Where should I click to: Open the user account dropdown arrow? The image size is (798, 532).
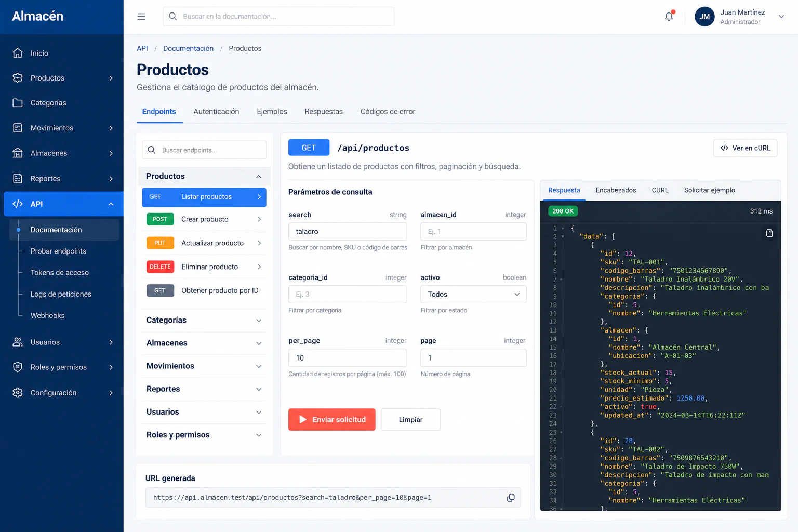pyautogui.click(x=781, y=17)
